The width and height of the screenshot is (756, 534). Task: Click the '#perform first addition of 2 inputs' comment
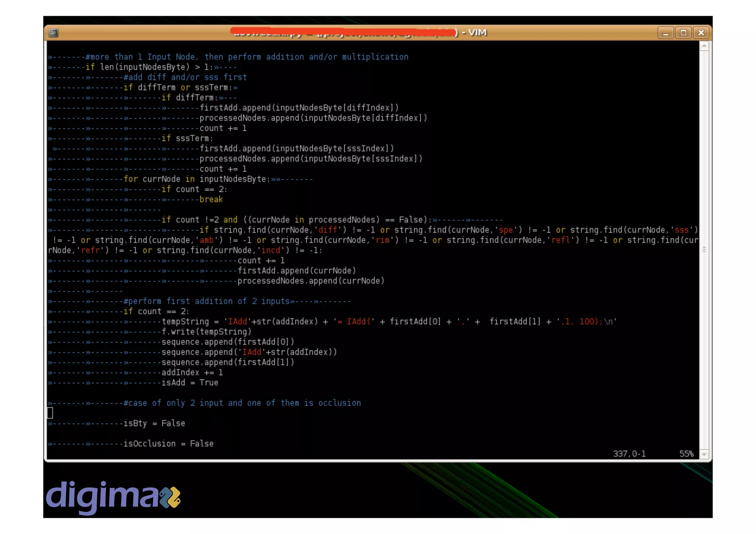tap(207, 301)
